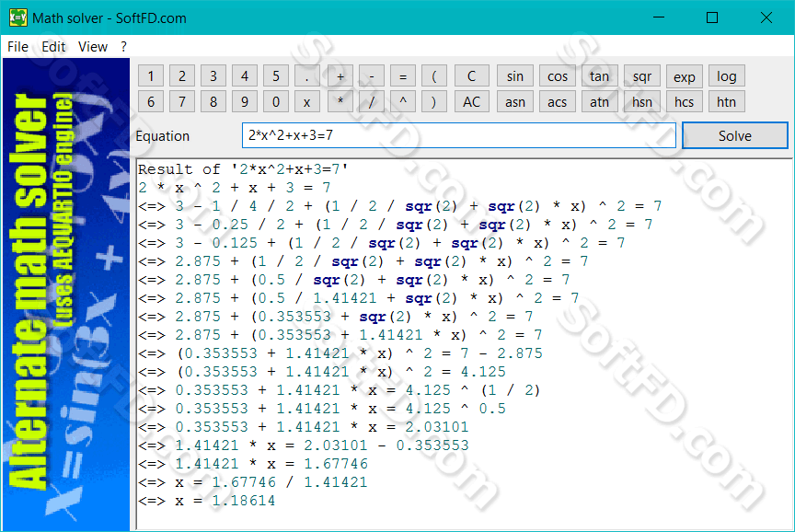Focus the Equation input field

(459, 135)
